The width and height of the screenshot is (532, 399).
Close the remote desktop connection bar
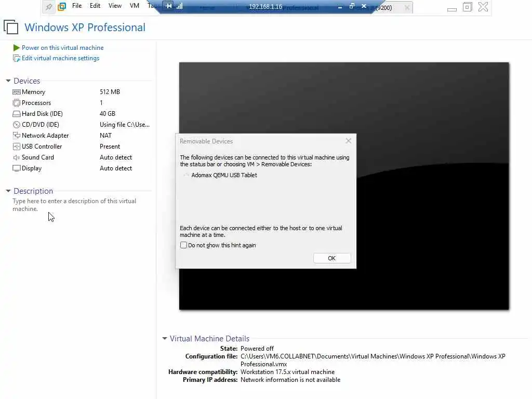click(364, 6)
